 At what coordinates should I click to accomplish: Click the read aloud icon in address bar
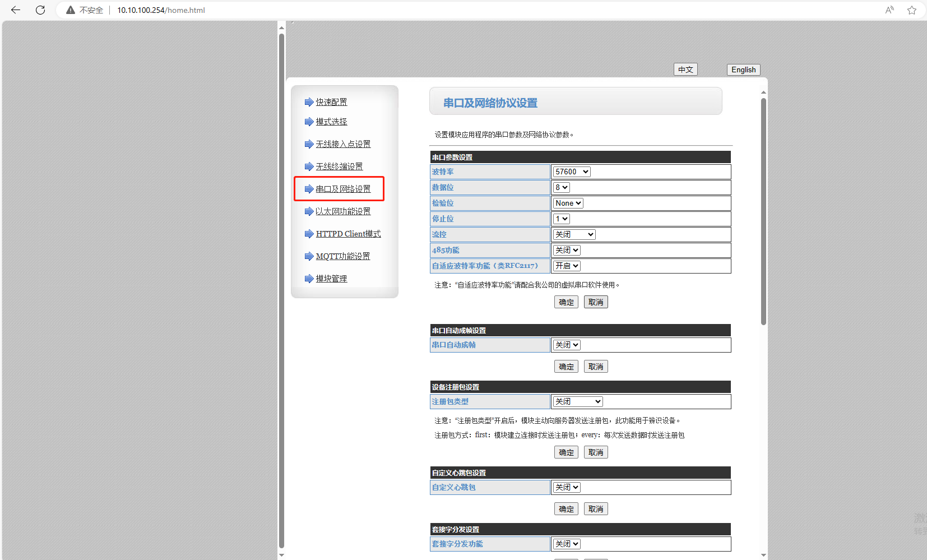click(889, 10)
